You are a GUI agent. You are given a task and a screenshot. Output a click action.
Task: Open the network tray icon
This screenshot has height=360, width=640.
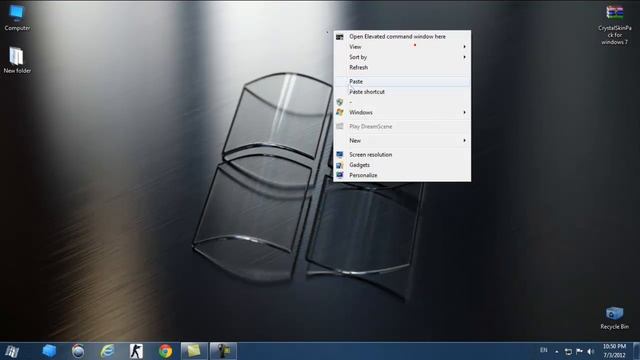tap(568, 351)
